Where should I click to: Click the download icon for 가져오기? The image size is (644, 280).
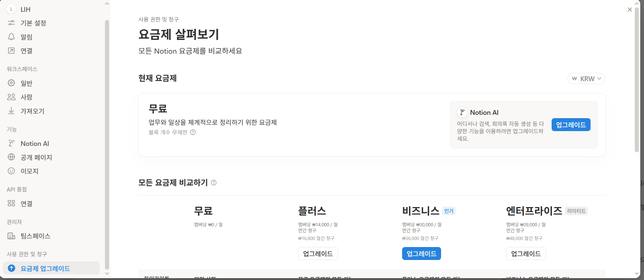click(x=11, y=111)
